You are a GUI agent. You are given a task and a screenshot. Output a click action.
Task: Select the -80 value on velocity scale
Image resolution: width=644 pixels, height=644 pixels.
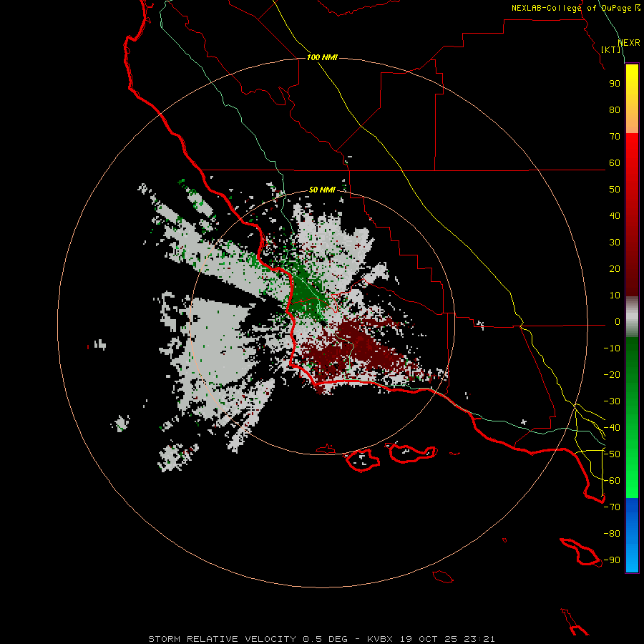[x=612, y=534]
